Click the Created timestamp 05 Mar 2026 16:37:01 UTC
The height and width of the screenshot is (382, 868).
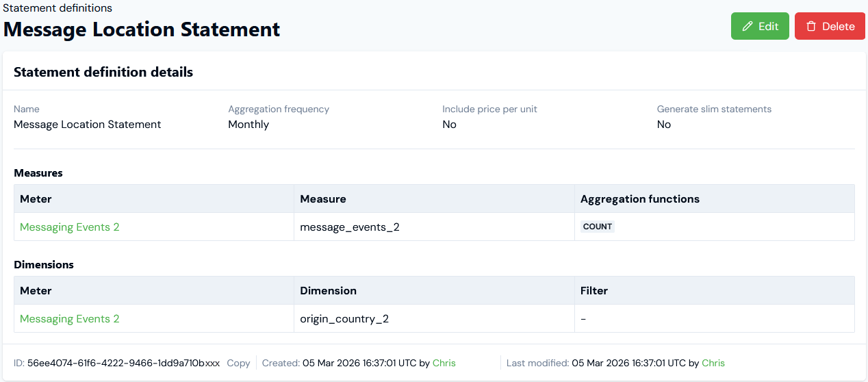point(359,363)
